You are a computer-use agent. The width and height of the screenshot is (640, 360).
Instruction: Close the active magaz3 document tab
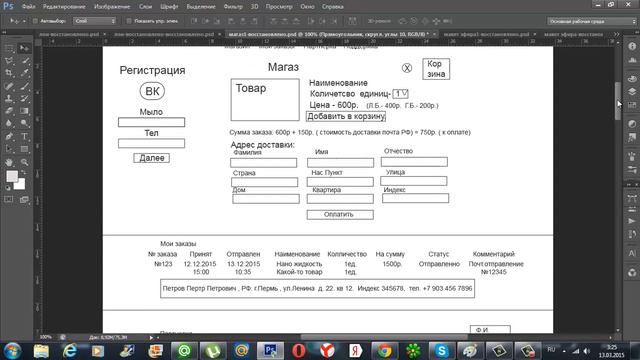[x=434, y=34]
